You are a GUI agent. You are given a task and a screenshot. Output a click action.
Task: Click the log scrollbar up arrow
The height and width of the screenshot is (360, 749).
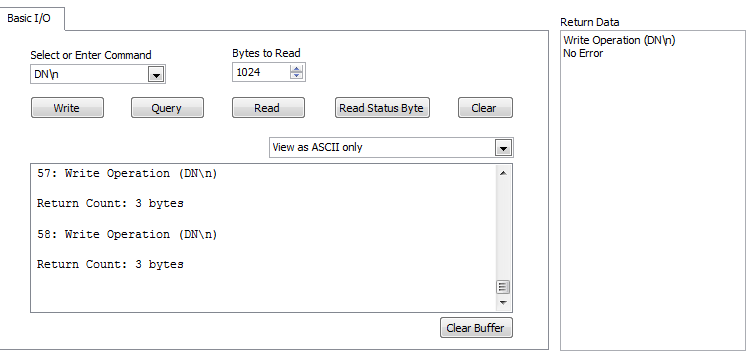click(503, 173)
